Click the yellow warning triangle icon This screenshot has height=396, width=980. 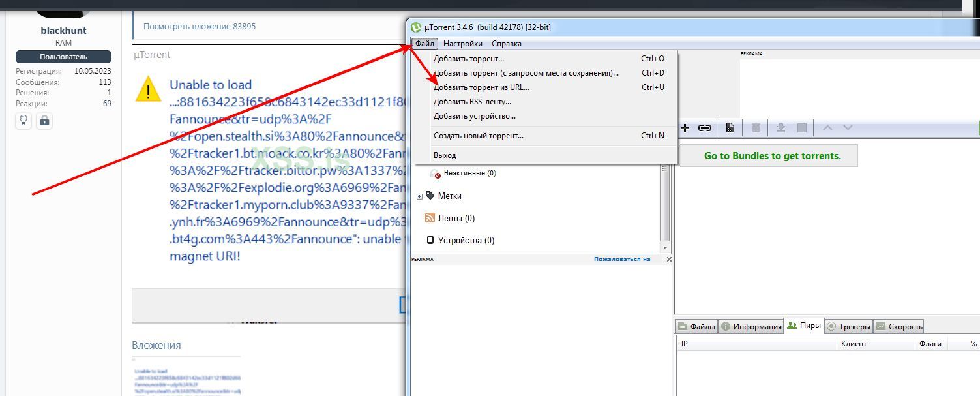[x=148, y=89]
